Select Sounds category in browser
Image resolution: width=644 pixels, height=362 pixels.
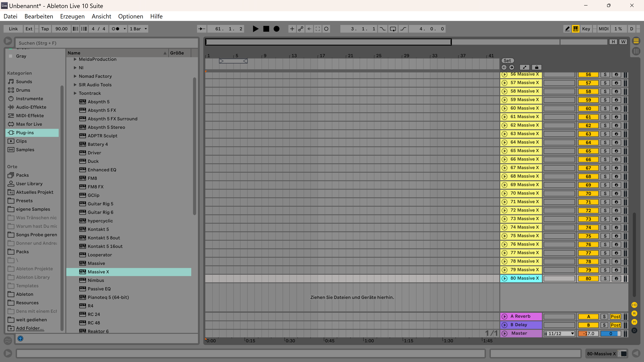coord(24,81)
